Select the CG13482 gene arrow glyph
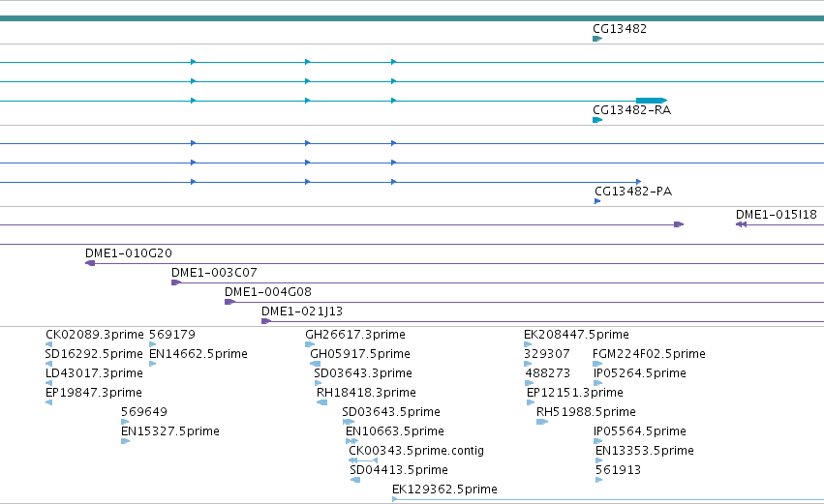824x504 pixels. click(597, 39)
